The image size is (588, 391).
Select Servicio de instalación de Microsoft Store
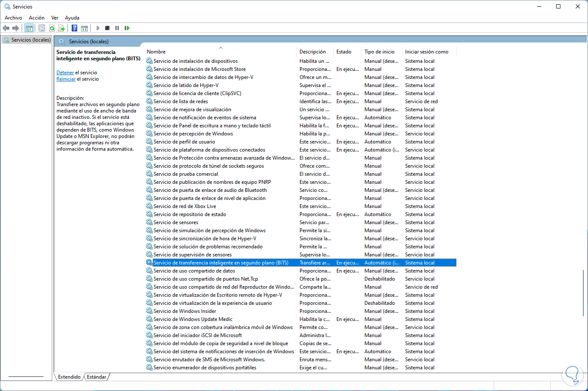[x=301, y=69]
